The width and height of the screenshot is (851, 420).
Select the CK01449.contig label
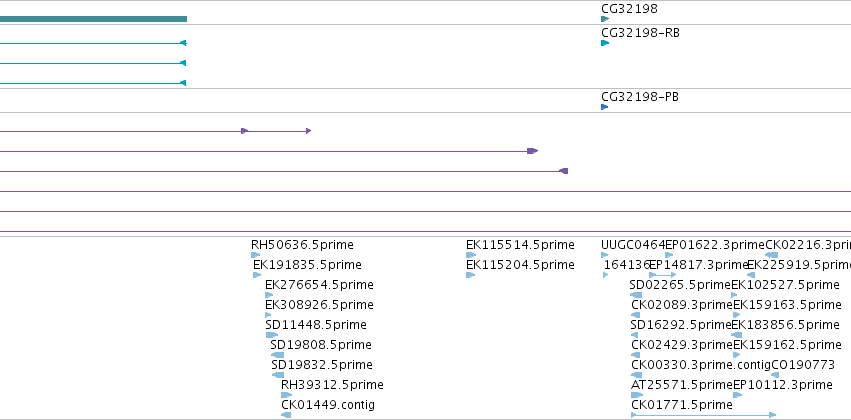328,405
